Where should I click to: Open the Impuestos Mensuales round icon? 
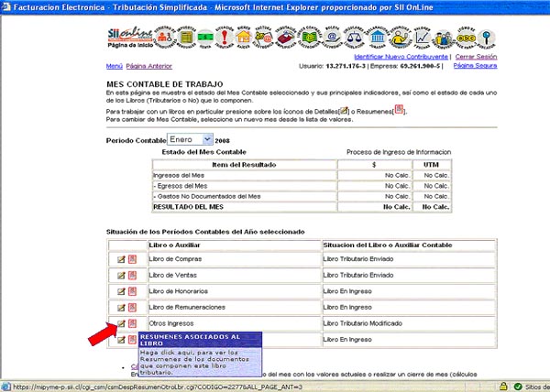pos(186,38)
